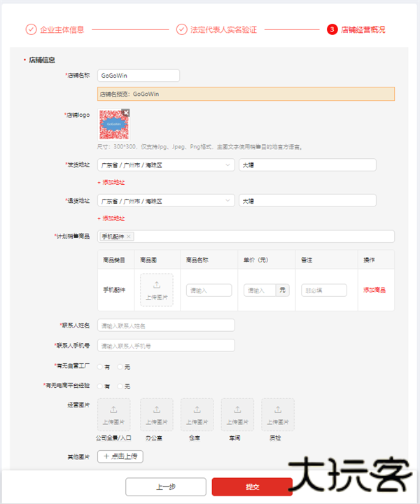
Task: Upload a product image in table
Action: [156, 290]
